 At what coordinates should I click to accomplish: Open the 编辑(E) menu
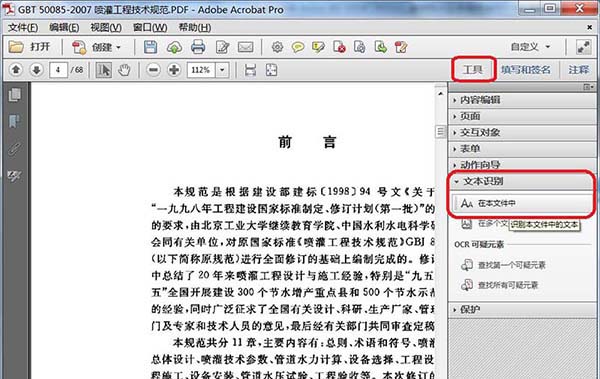(x=64, y=28)
